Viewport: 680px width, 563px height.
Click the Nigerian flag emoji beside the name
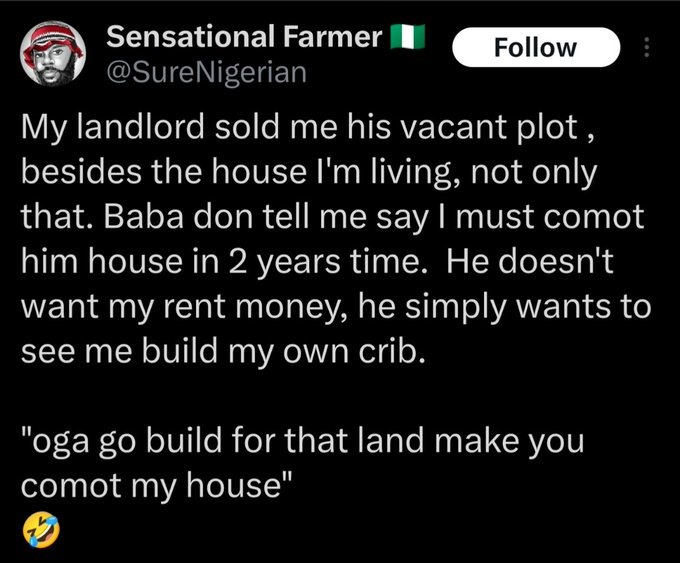tap(407, 36)
